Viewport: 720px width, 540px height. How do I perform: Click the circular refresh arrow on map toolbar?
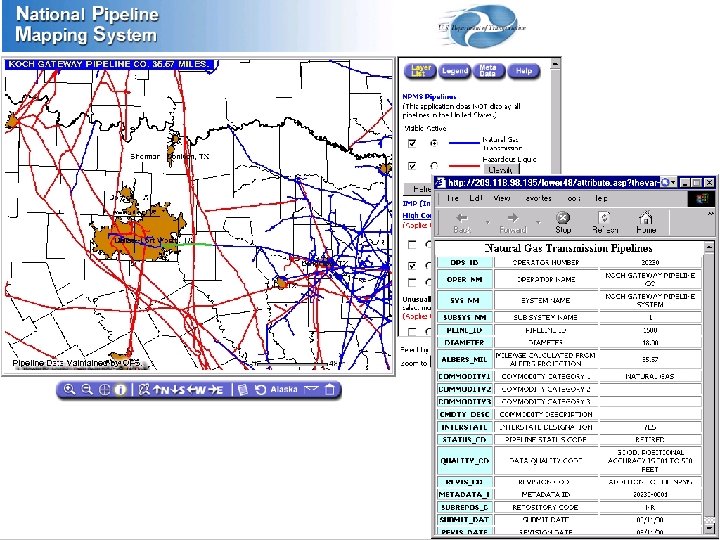[x=260, y=390]
